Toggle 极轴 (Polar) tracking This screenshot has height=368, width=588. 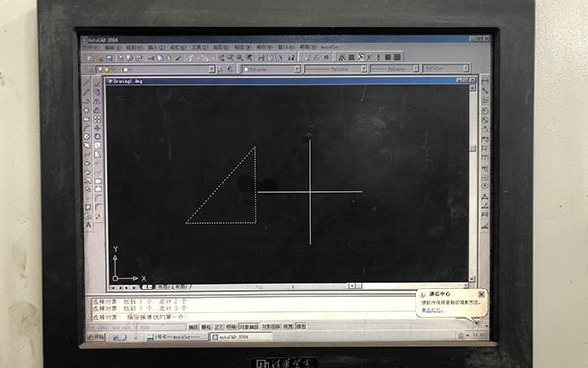click(x=231, y=327)
